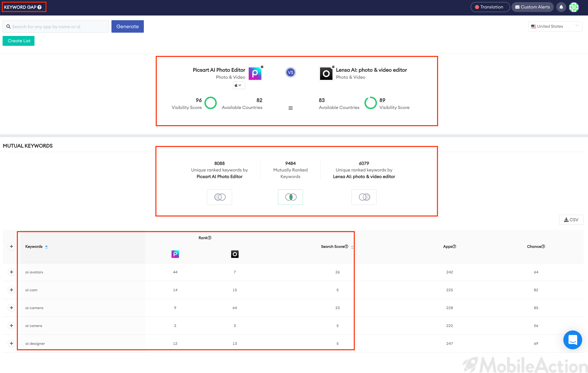Click the 6079 unique keywords count
Viewport: 588px width, 373px height.
(x=364, y=163)
